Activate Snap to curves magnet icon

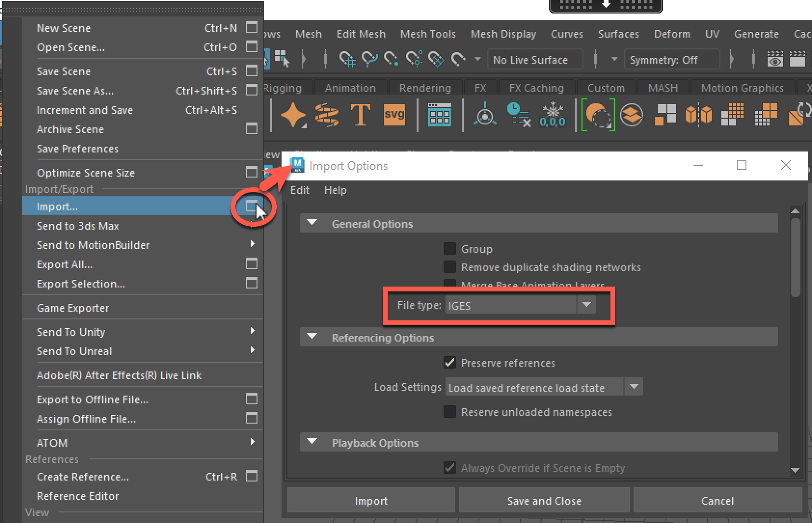[x=369, y=59]
